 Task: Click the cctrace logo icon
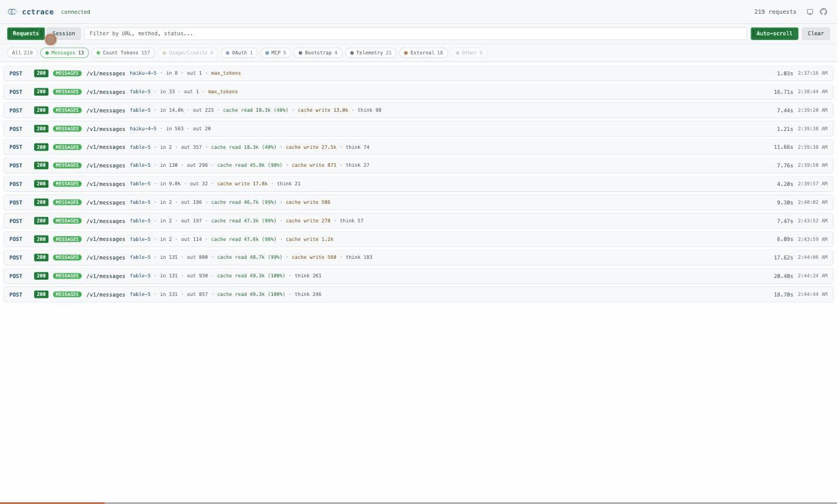point(12,12)
